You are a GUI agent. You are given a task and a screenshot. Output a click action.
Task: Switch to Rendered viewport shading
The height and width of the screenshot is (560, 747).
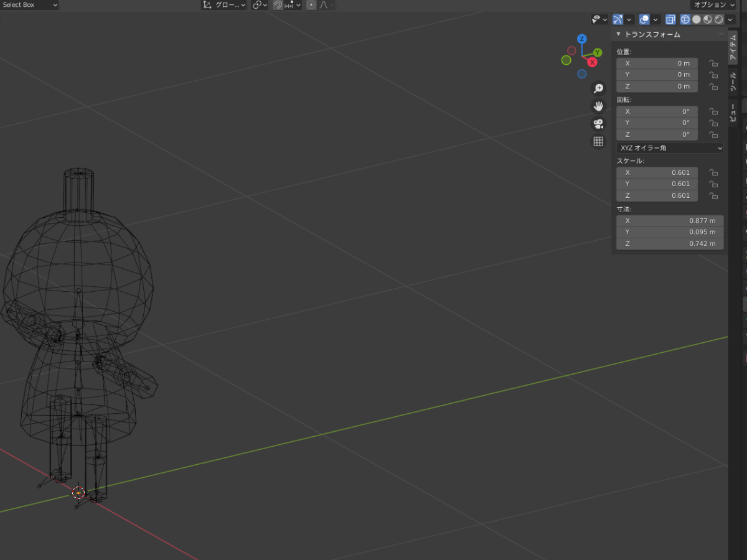719,19
